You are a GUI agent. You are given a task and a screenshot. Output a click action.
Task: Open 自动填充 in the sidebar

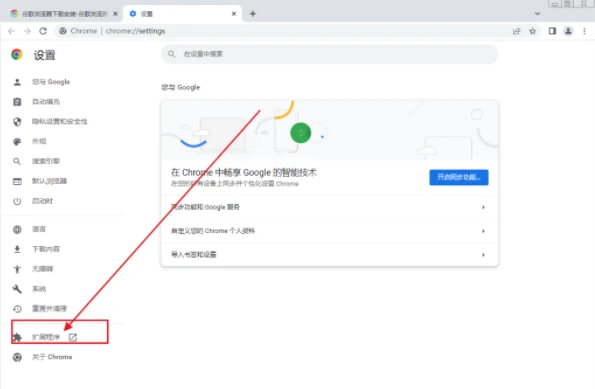(46, 102)
